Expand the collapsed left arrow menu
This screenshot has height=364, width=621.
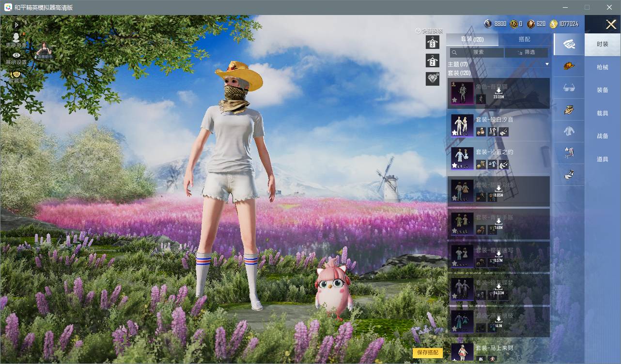coord(16,25)
